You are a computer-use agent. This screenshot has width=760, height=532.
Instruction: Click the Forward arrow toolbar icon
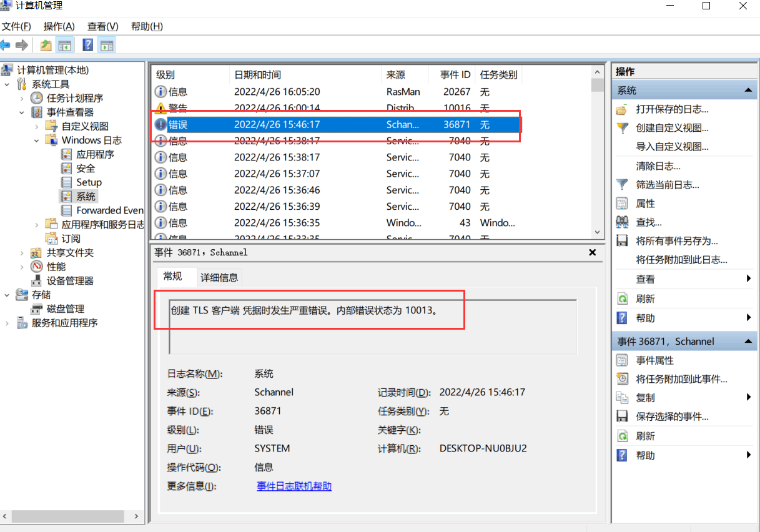[x=22, y=45]
